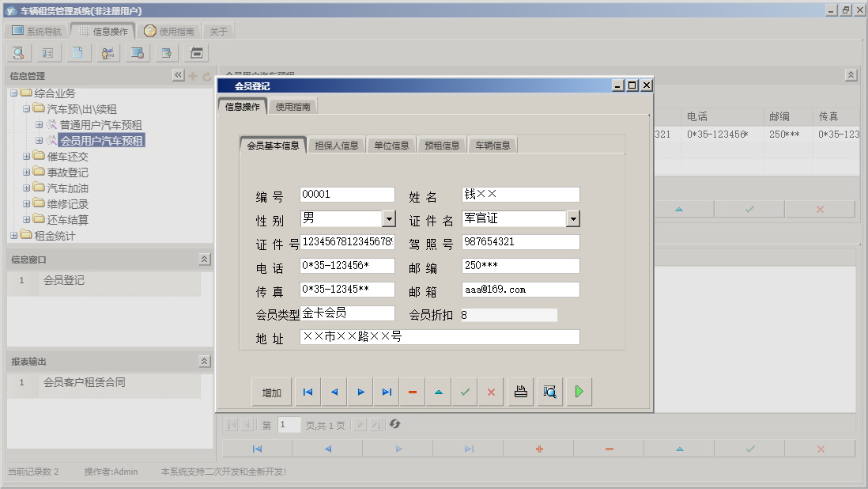
Task: Click the new document icon in the toolbar
Action: point(79,53)
